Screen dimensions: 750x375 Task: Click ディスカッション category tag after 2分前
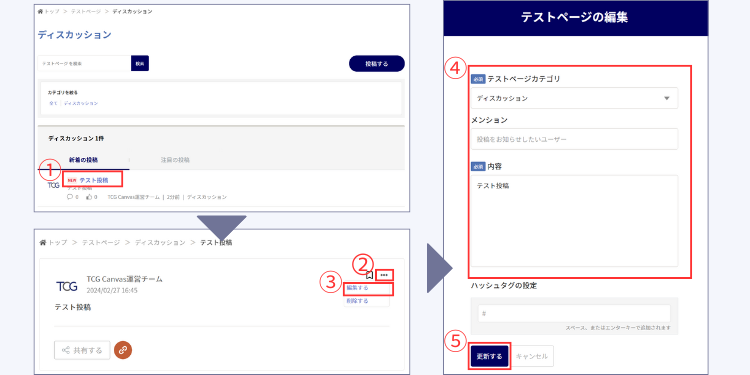207,197
